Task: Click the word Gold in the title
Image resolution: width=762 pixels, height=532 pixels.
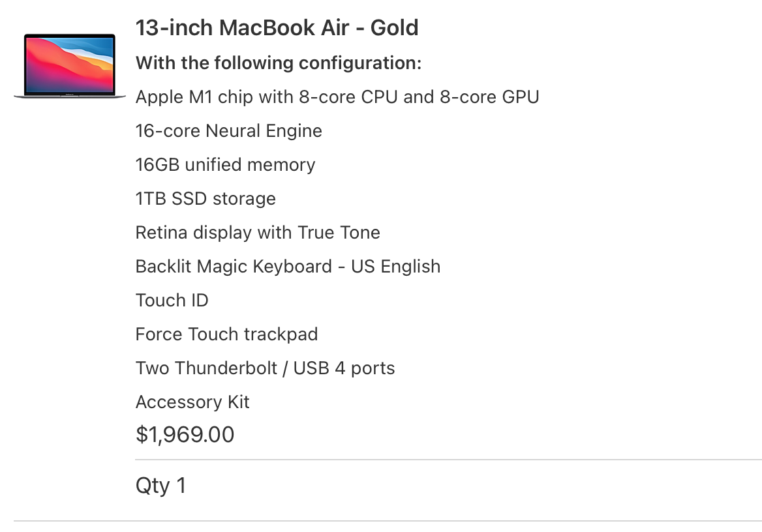Action: tap(394, 27)
